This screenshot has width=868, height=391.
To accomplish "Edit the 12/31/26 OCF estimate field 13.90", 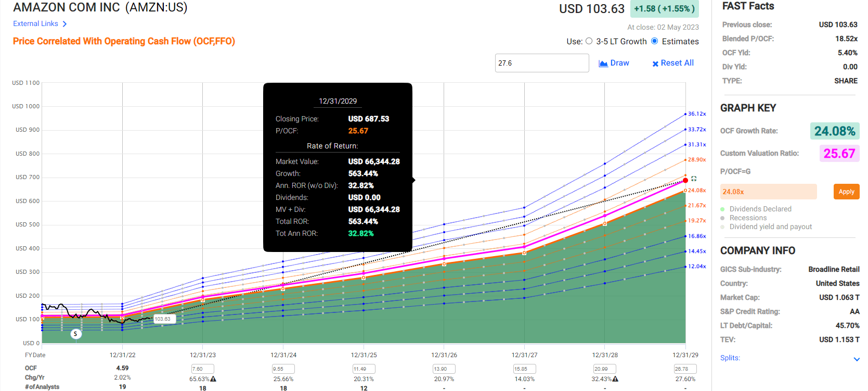I will coord(444,369).
